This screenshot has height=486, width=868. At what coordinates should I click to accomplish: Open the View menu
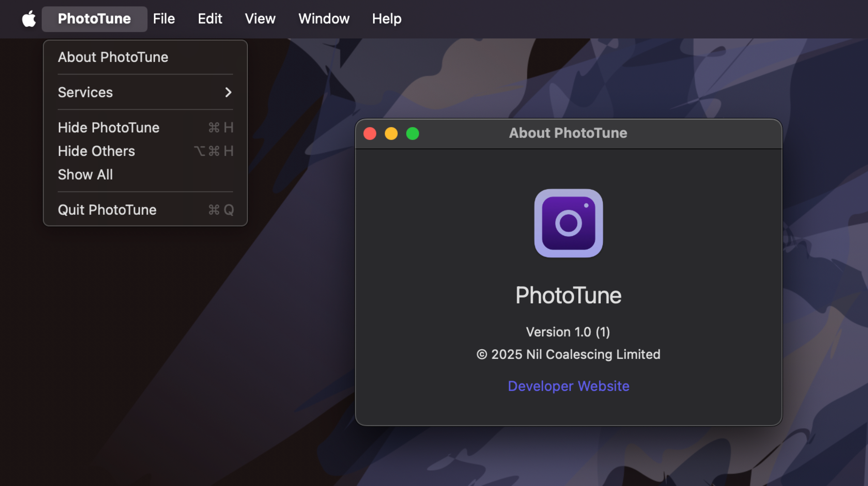[x=260, y=19]
